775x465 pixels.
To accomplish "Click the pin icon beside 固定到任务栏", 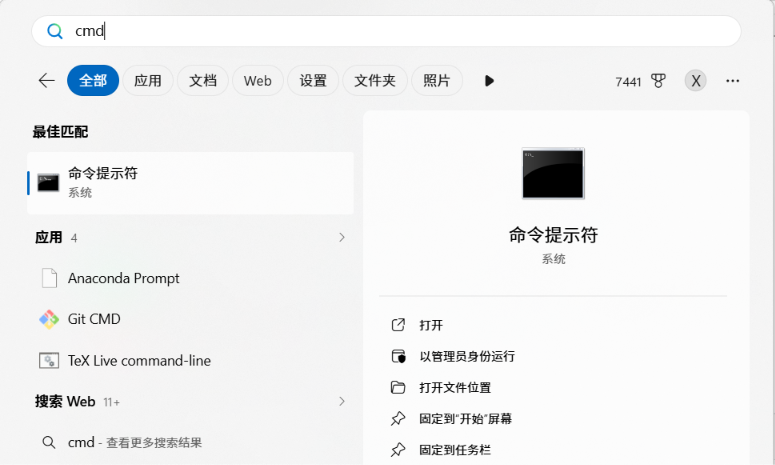I will pos(398,450).
